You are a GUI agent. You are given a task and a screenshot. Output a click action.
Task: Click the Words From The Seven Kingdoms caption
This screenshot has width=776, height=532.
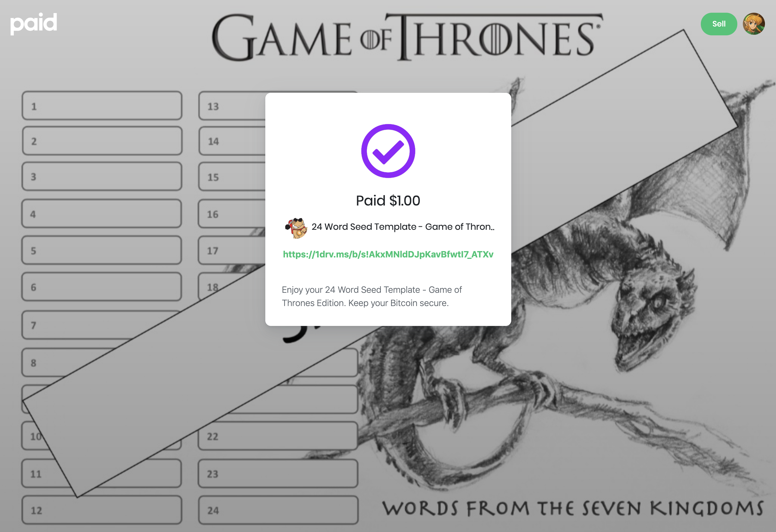pos(573,508)
